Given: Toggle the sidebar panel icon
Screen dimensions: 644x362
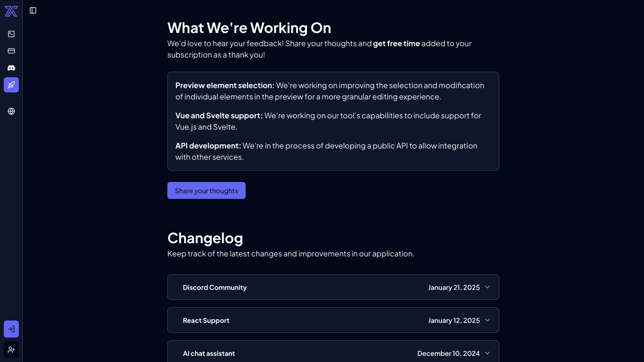Looking at the screenshot, I should tap(33, 10).
